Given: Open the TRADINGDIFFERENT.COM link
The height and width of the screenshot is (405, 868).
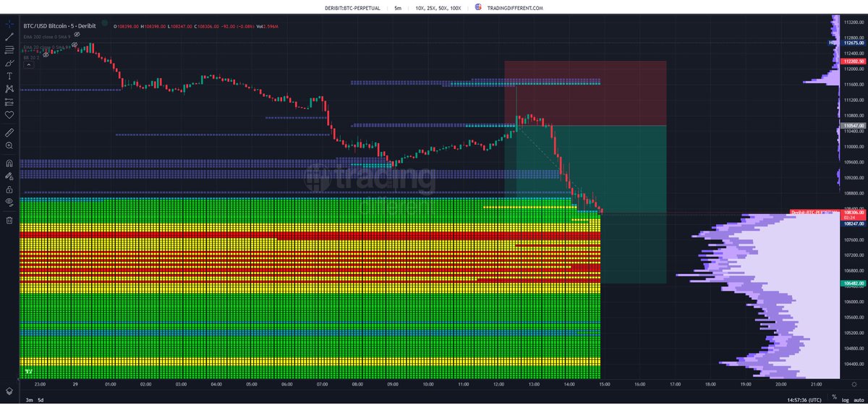Looking at the screenshot, I should (x=515, y=7).
